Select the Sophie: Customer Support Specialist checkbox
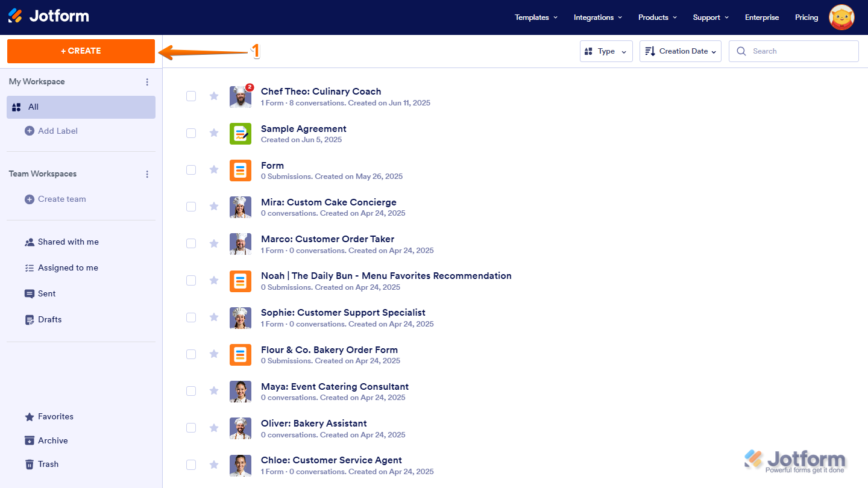Screen dimensions: 868x488 191,317
